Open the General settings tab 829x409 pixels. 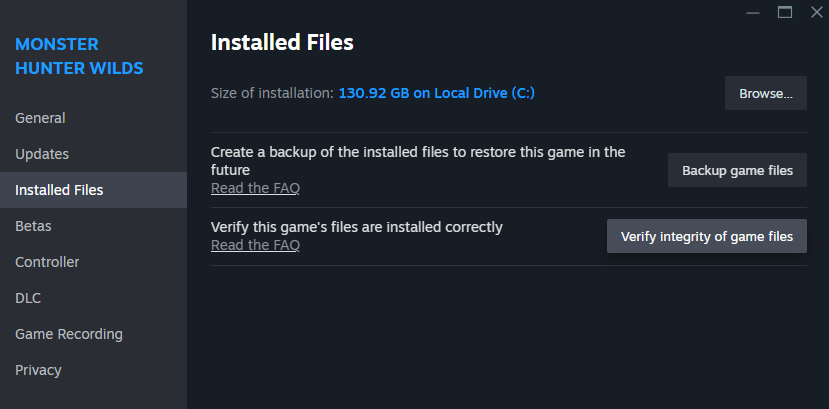(40, 118)
